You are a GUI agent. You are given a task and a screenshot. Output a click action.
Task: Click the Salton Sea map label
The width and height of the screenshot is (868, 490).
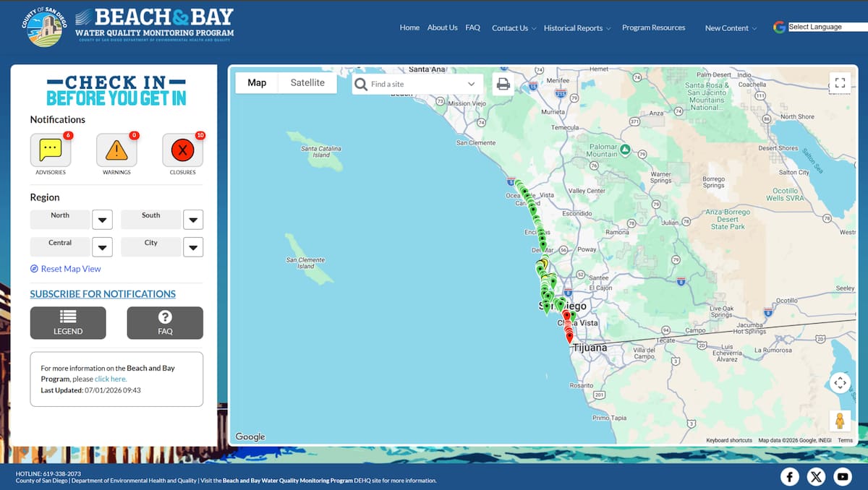pyautogui.click(x=814, y=160)
